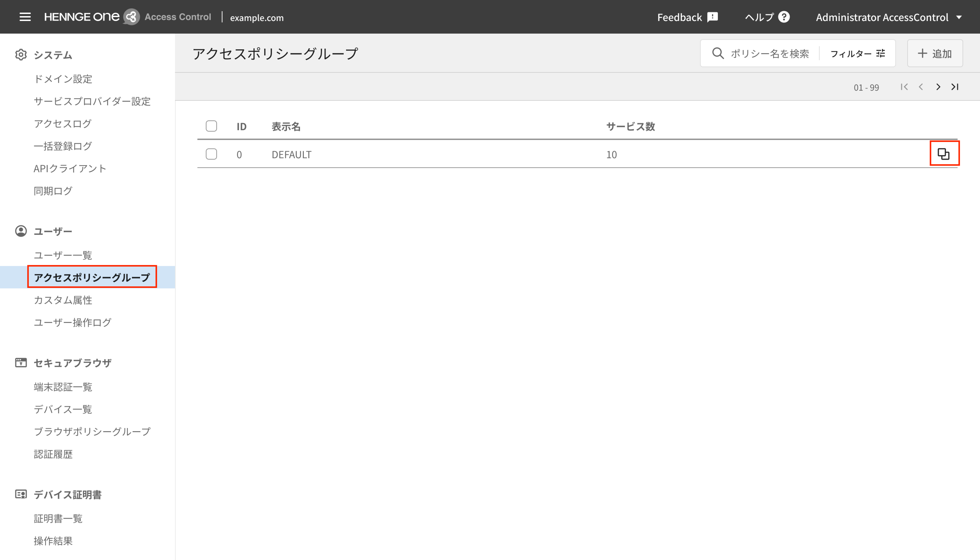Select アクセスポリシーグループ in the sidebar

tap(92, 277)
